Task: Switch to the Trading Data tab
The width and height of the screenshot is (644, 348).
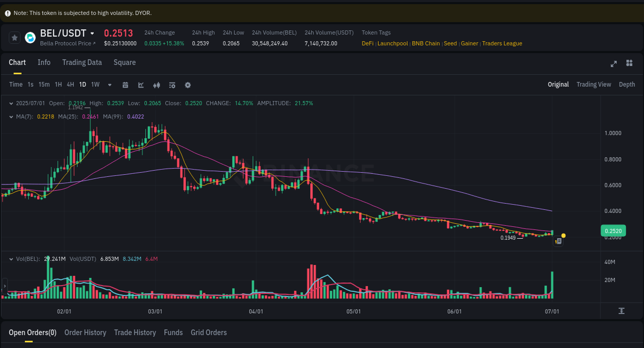Action: pyautogui.click(x=82, y=62)
